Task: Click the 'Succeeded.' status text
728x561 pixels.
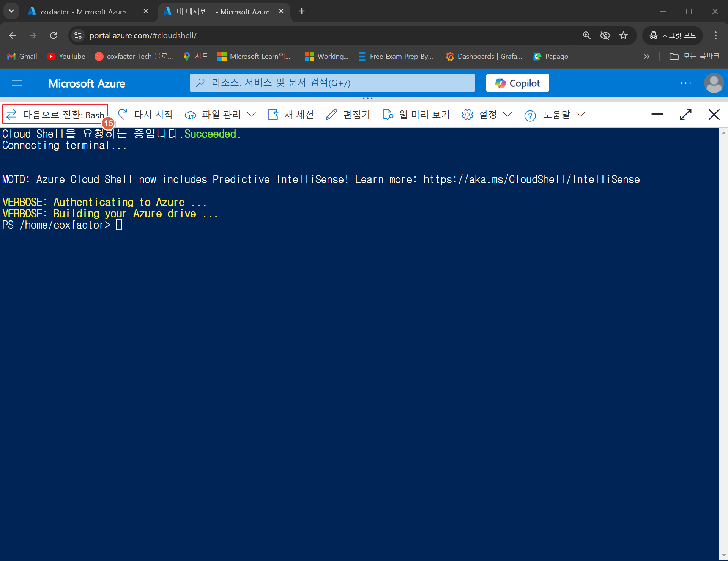Action: pyautogui.click(x=213, y=134)
